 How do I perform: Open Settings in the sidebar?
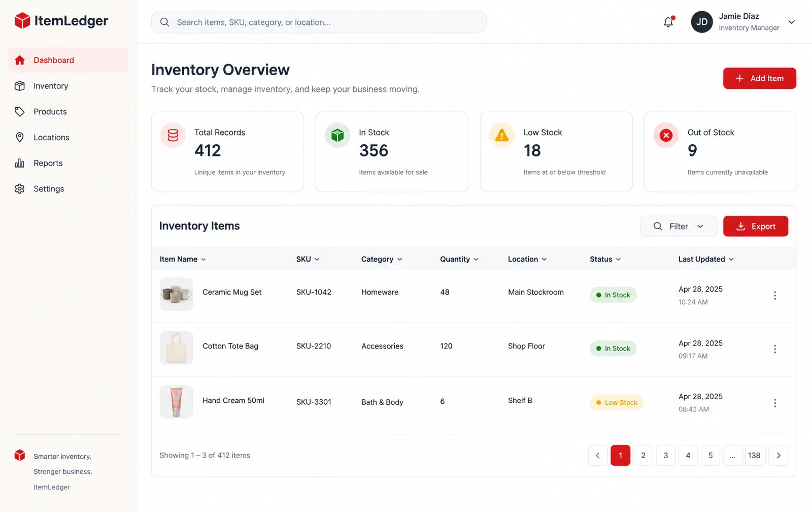coord(68,188)
